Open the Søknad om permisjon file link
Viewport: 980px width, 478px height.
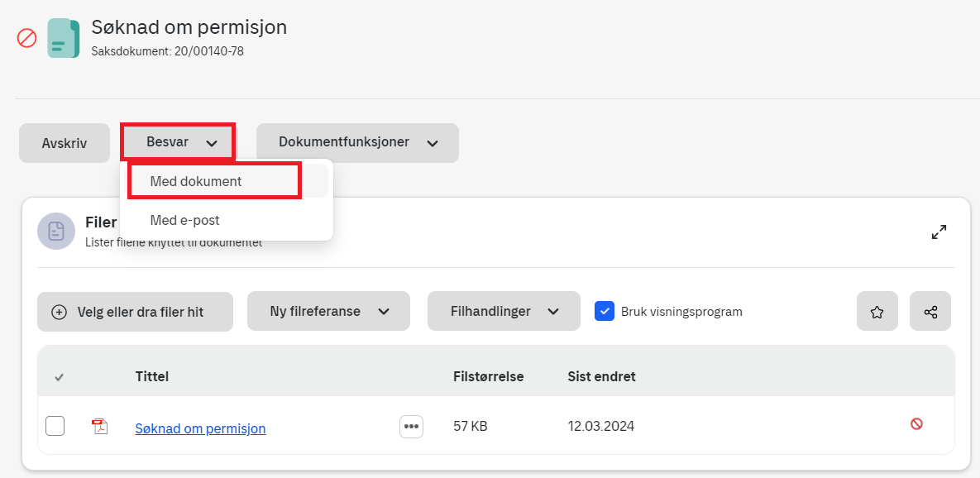pos(201,428)
